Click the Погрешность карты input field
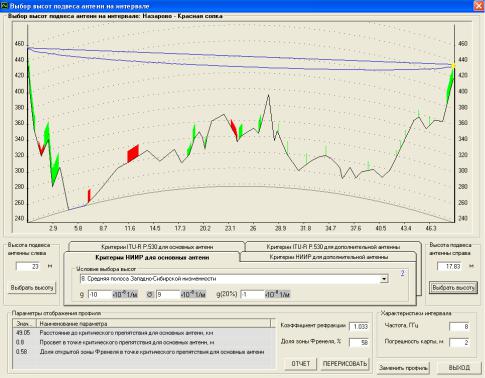Screen dimensions: 485x378 (459, 342)
